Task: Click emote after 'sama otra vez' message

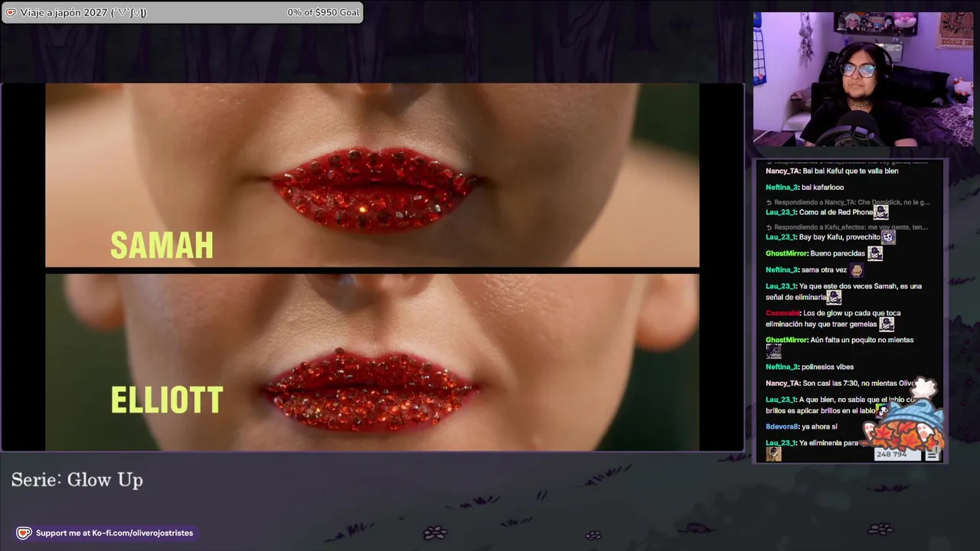Action: pyautogui.click(x=857, y=269)
